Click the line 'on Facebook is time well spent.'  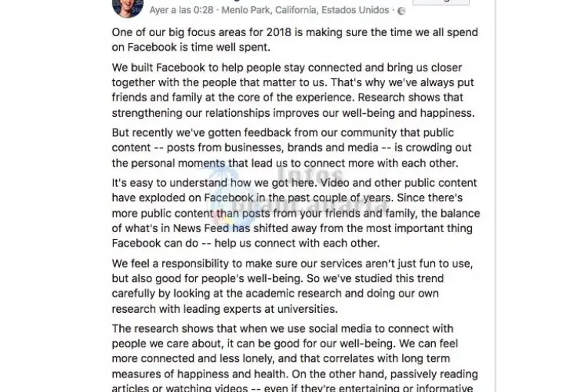(x=191, y=47)
